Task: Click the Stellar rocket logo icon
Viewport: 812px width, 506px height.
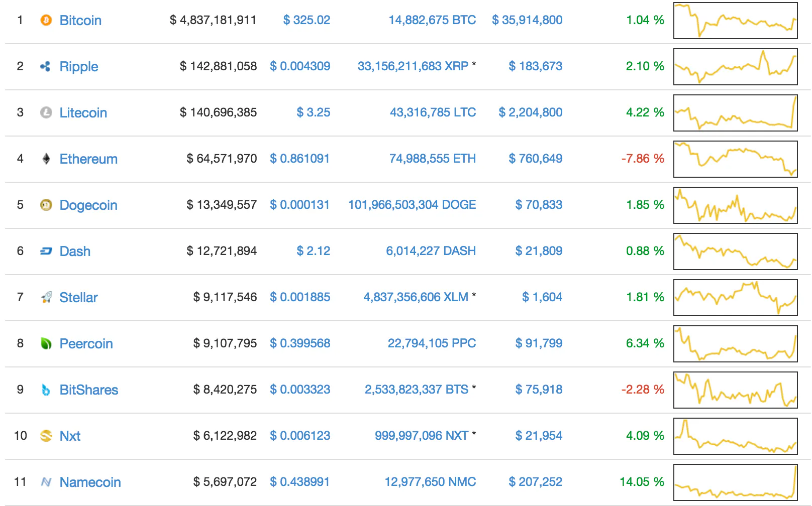Action: (46, 297)
